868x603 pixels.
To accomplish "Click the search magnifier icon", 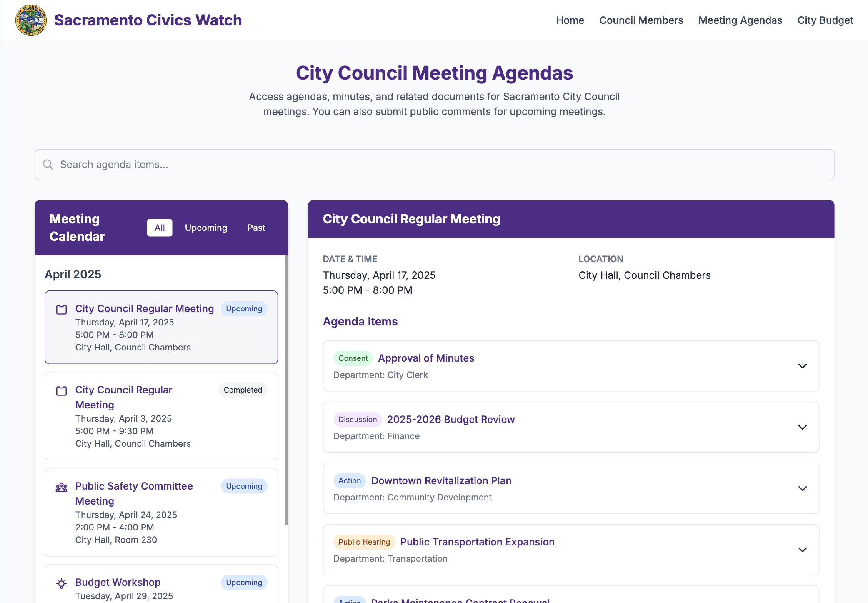I will click(48, 165).
